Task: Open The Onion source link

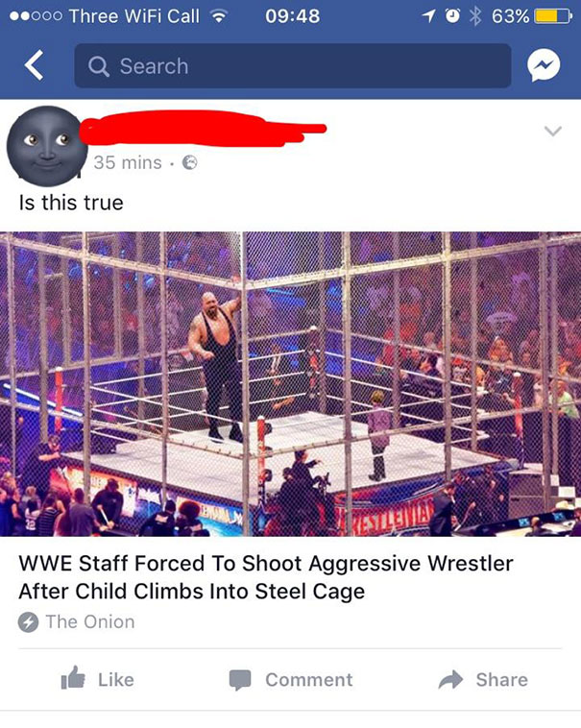Action: pos(90,622)
